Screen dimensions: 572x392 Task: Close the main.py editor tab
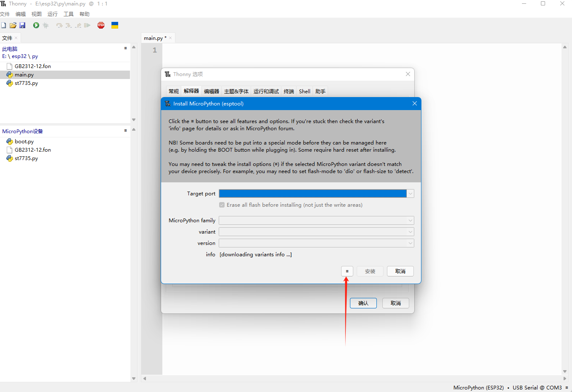[170, 38]
